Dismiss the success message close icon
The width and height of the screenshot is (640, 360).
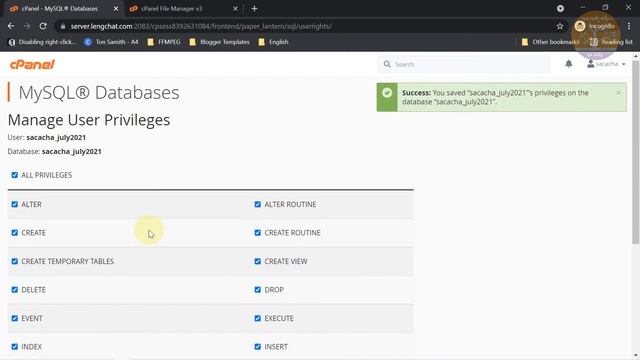[619, 93]
